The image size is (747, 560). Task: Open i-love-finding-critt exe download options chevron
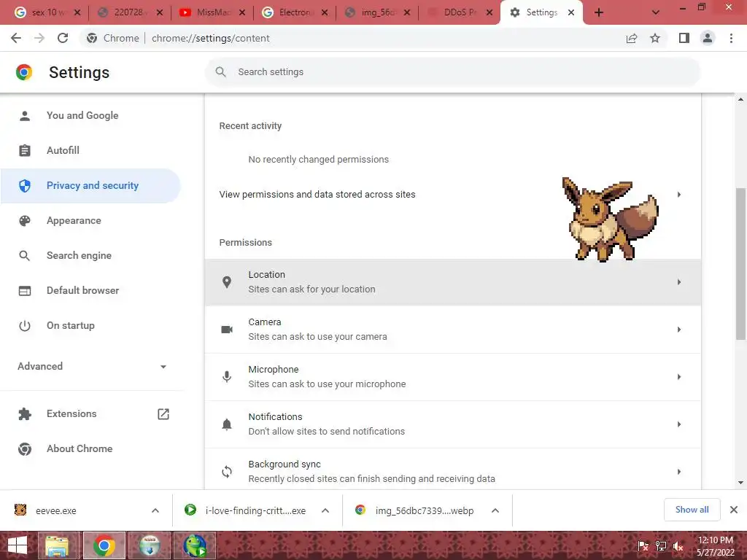tap(325, 510)
